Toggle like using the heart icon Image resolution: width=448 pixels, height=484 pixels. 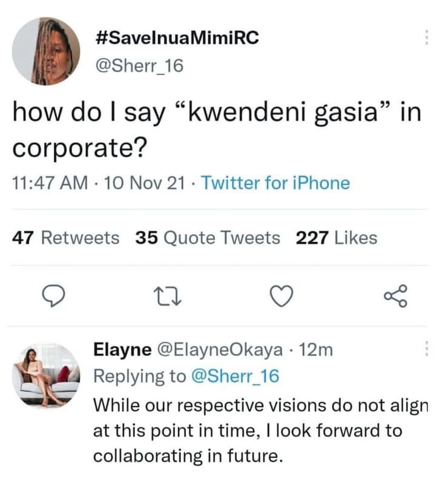pyautogui.click(x=281, y=296)
